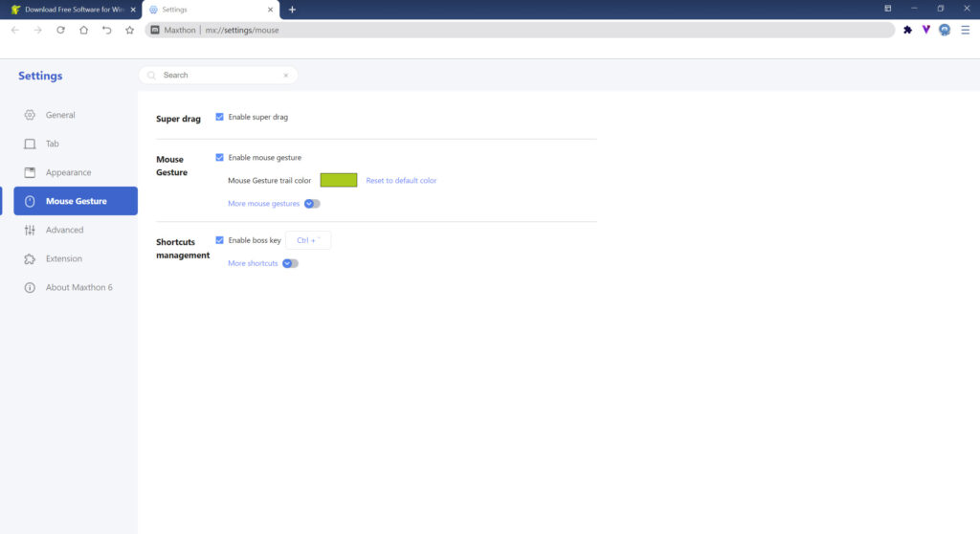Select Appearance in the settings sidebar

point(68,172)
